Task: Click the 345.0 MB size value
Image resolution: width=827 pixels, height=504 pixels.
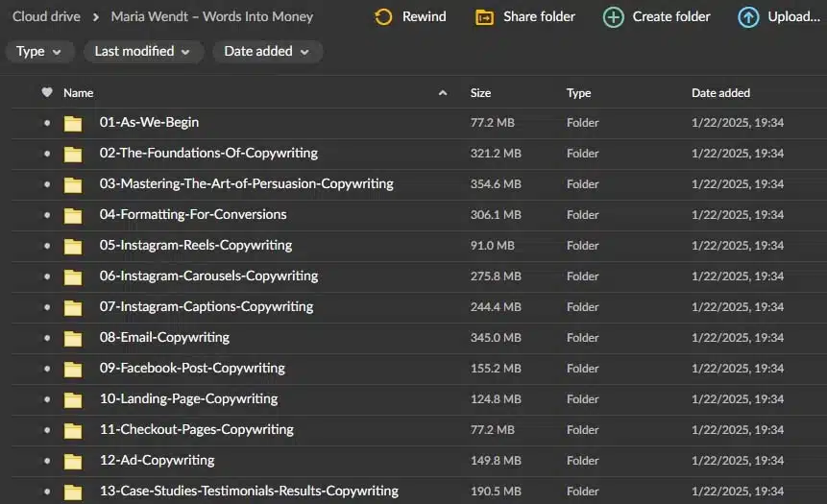Action: [496, 337]
